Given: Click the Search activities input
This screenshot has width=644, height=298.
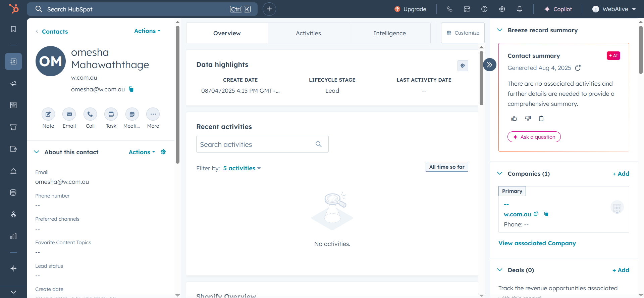Looking at the screenshot, I should [x=262, y=144].
